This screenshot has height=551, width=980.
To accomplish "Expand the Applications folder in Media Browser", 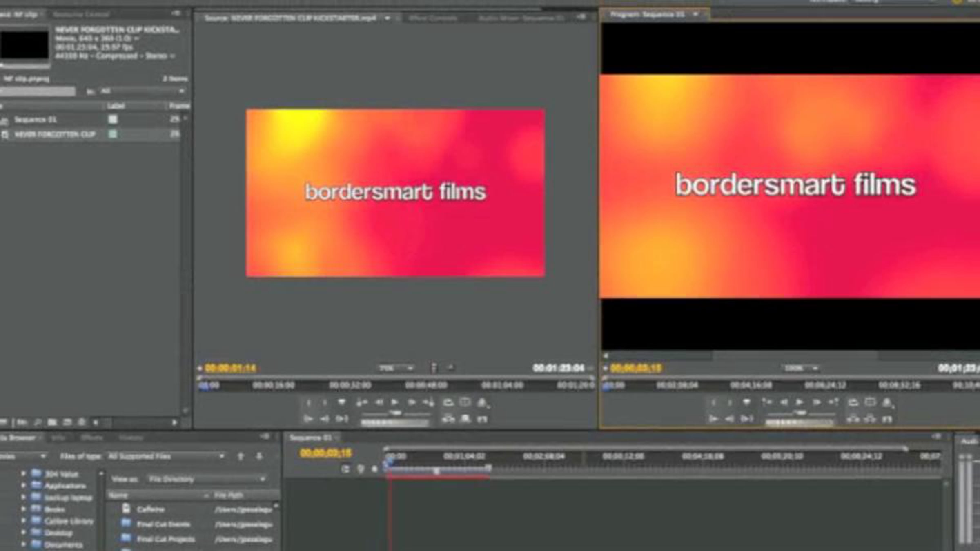I will click(23, 486).
